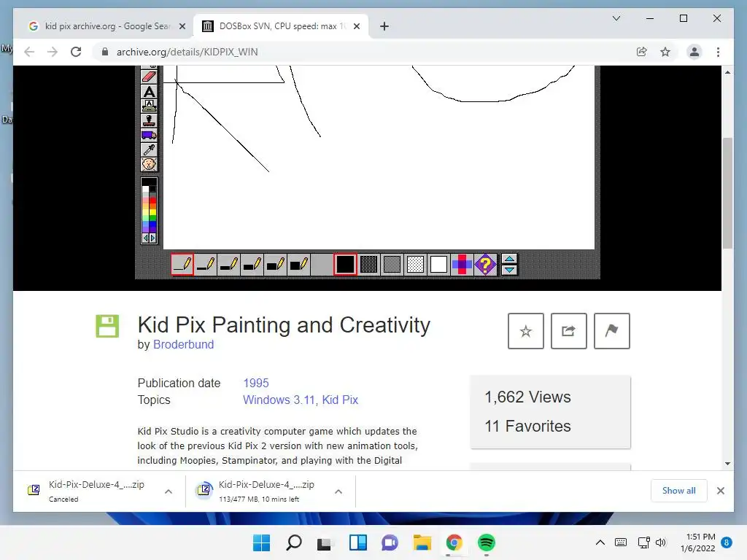
Task: Select the Eraser tool in Kid Pix
Action: [149, 76]
